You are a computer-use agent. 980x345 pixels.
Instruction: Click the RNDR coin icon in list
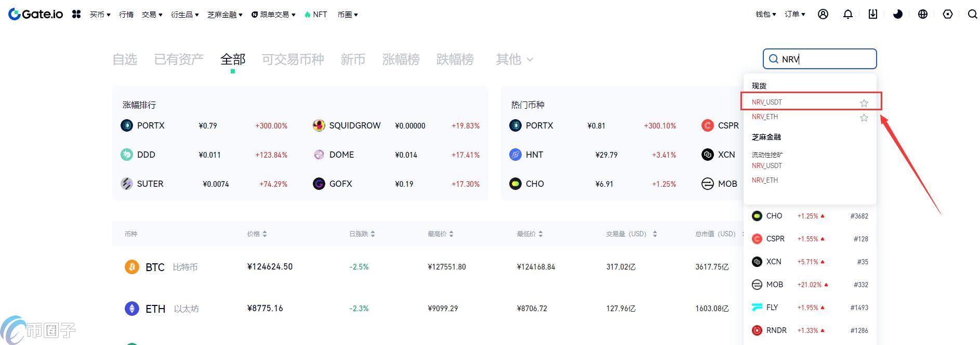pos(757,330)
